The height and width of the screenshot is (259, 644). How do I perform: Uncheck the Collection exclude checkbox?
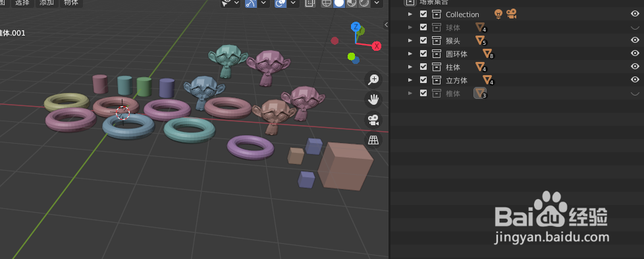[423, 14]
